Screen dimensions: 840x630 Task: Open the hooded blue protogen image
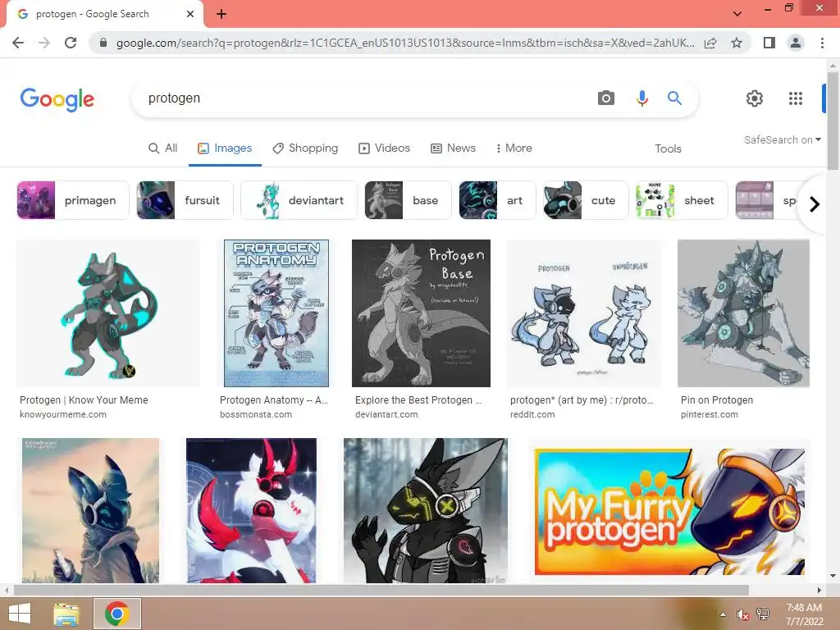pos(90,510)
